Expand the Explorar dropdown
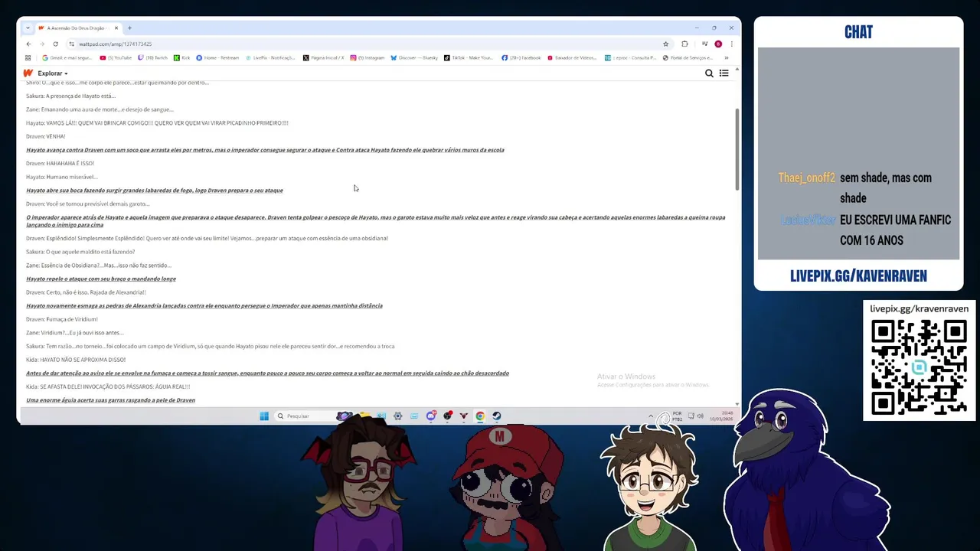This screenshot has width=980, height=551. pyautogui.click(x=53, y=73)
